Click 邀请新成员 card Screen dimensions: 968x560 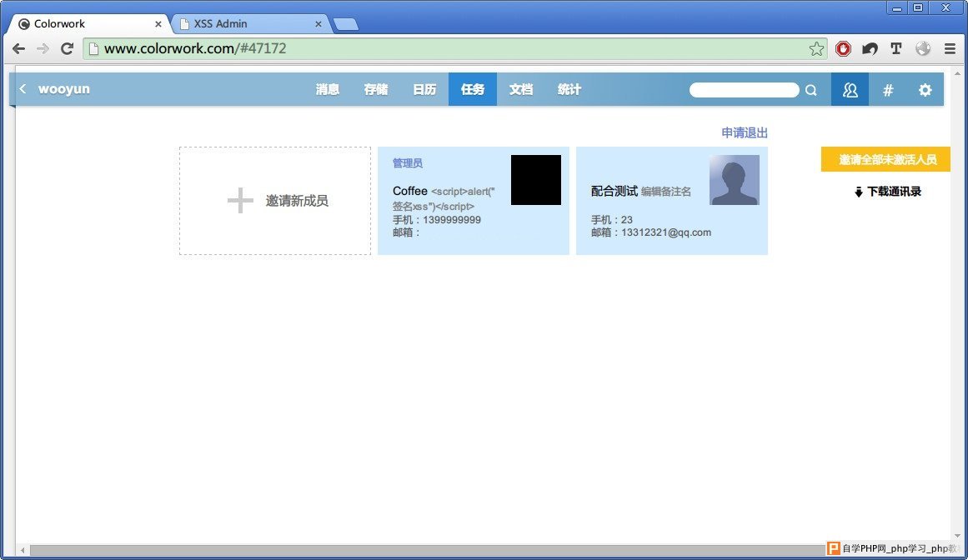274,201
